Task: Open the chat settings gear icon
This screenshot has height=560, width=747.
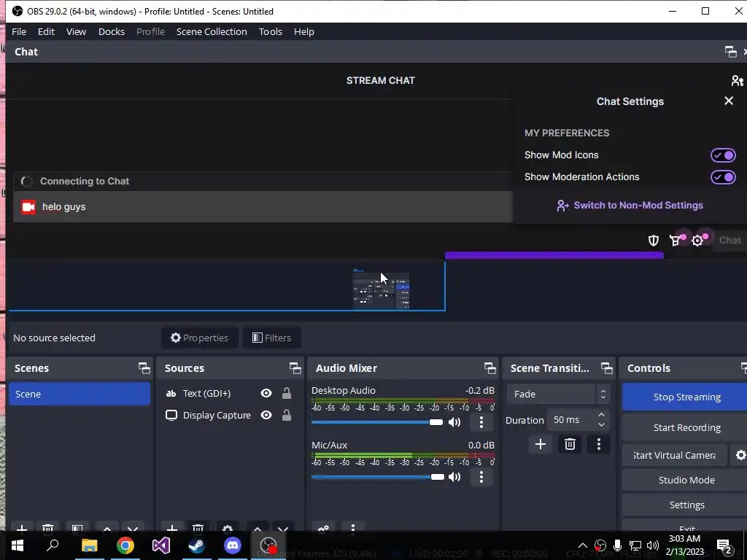Action: pyautogui.click(x=697, y=241)
